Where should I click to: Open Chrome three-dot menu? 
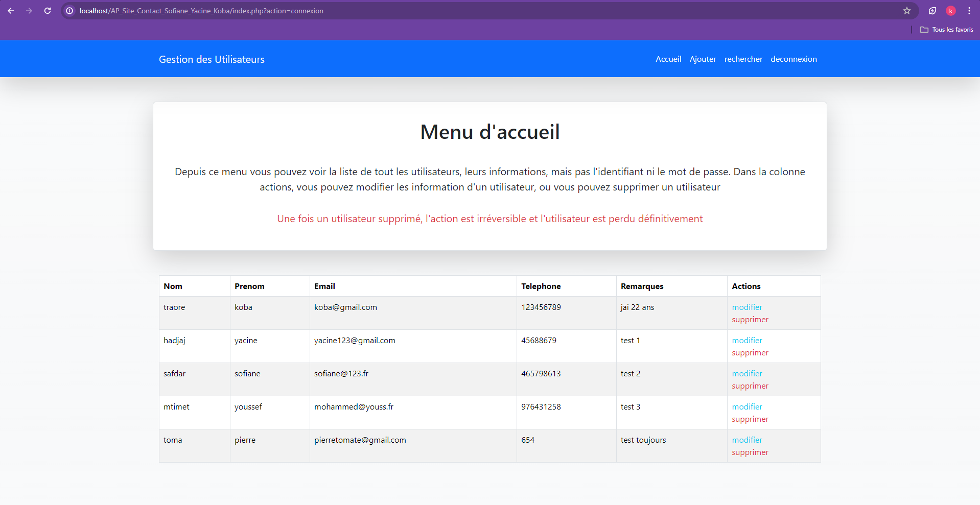(969, 11)
